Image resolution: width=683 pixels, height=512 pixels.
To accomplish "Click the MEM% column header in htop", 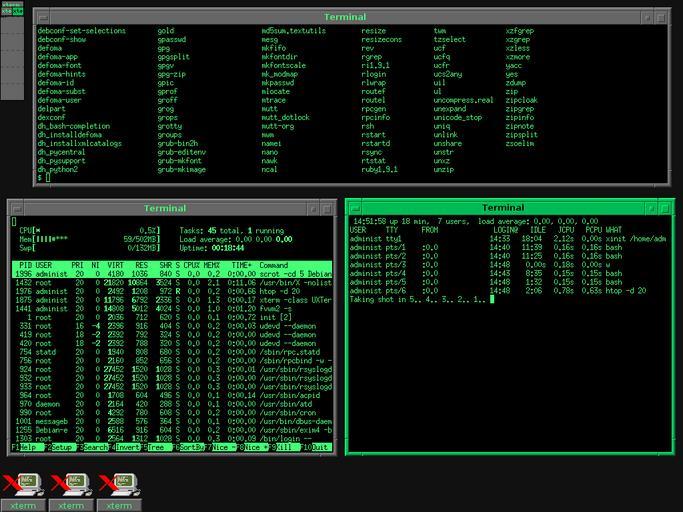I will coord(214,265).
